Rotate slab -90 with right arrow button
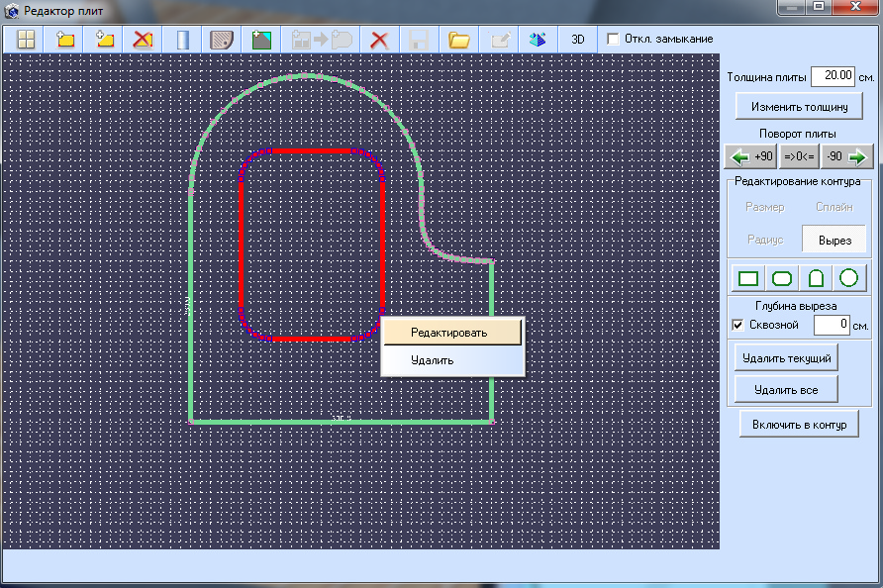Image resolution: width=883 pixels, height=588 pixels. (x=847, y=156)
